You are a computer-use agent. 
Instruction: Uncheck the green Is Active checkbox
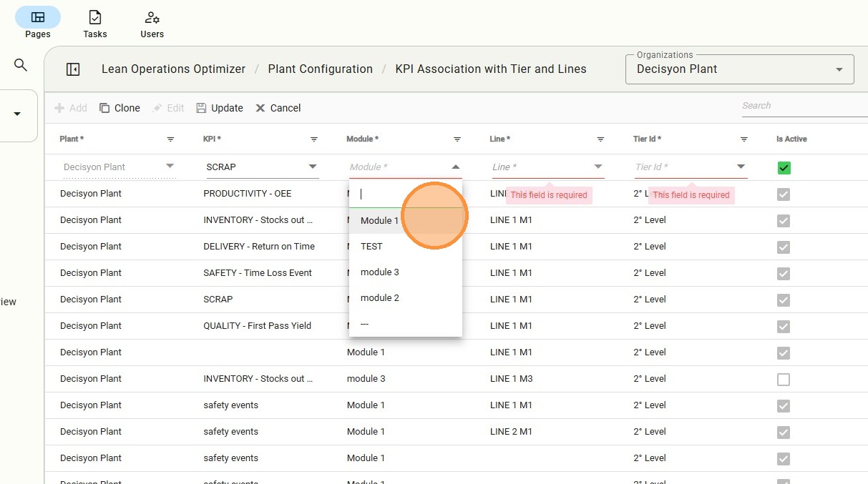784,168
